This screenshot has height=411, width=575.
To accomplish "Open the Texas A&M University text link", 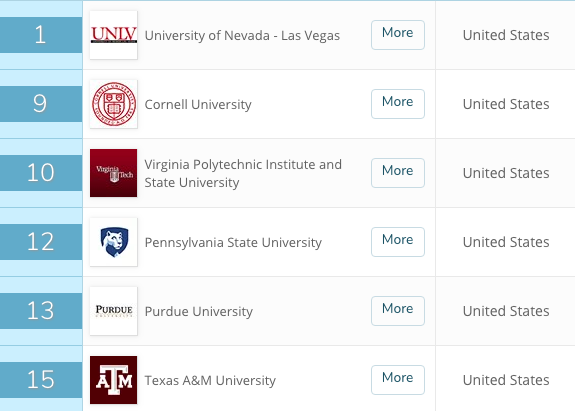I will [210, 380].
